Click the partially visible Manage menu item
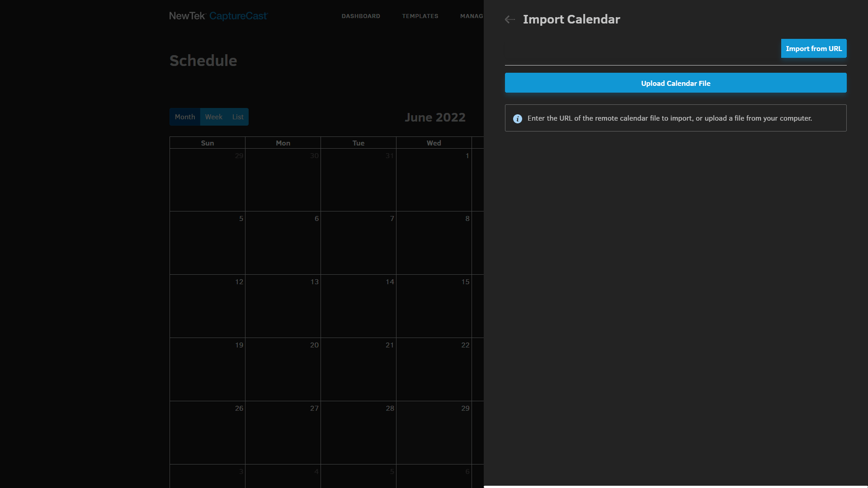This screenshot has width=868, height=488. [472, 16]
